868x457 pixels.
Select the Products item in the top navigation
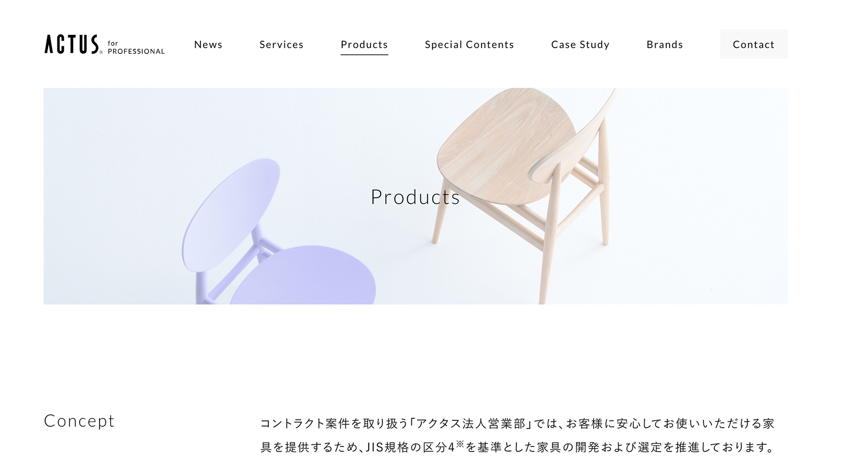[364, 44]
